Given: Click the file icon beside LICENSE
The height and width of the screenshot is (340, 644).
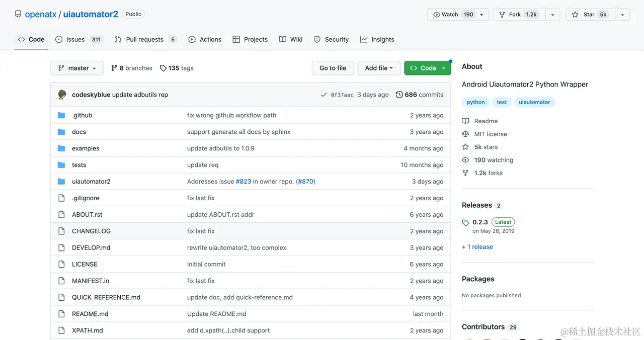Looking at the screenshot, I should tap(61, 265).
